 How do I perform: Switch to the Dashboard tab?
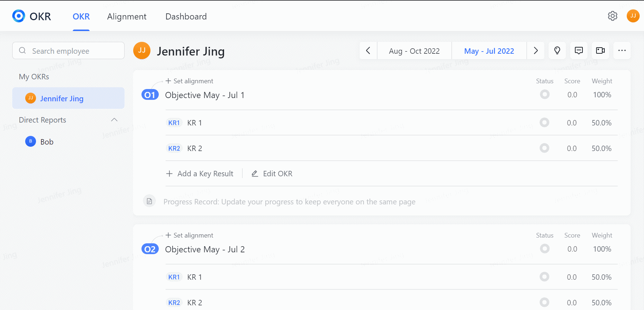[186, 17]
